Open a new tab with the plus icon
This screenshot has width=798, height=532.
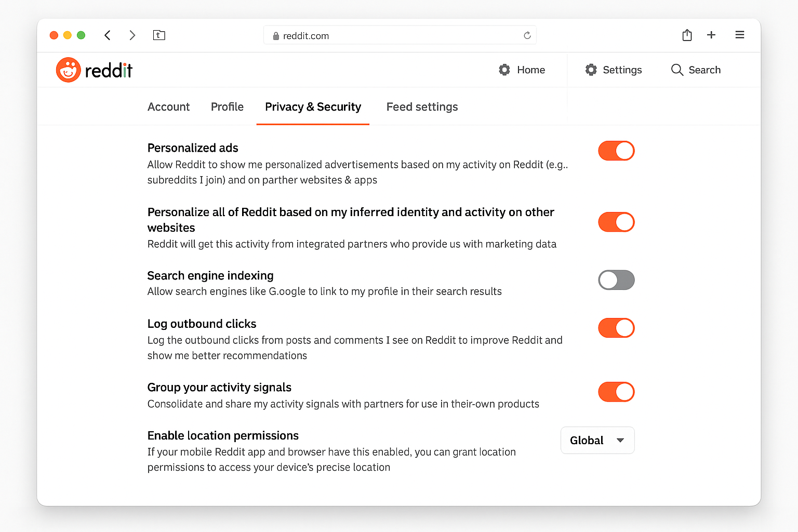click(711, 35)
